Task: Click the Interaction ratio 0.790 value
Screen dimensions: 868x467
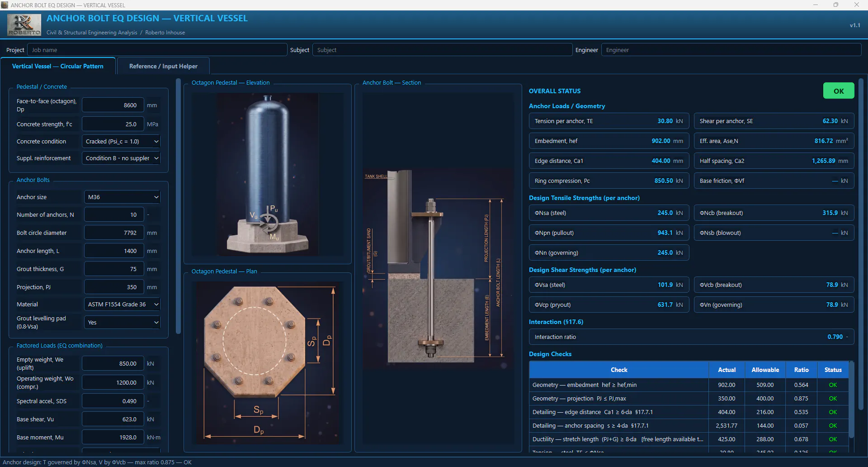Action: click(x=835, y=337)
